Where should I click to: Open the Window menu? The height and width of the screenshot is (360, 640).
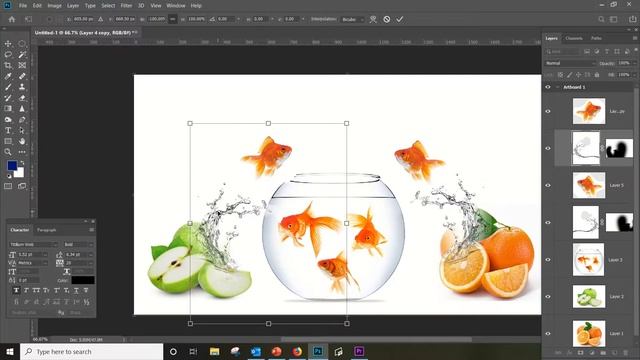tap(176, 6)
